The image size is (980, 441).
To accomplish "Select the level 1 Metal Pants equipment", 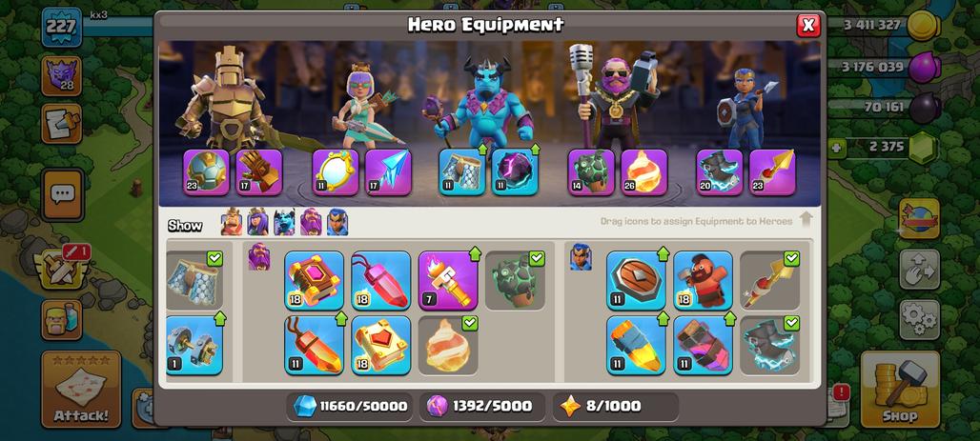I will pos(194,346).
